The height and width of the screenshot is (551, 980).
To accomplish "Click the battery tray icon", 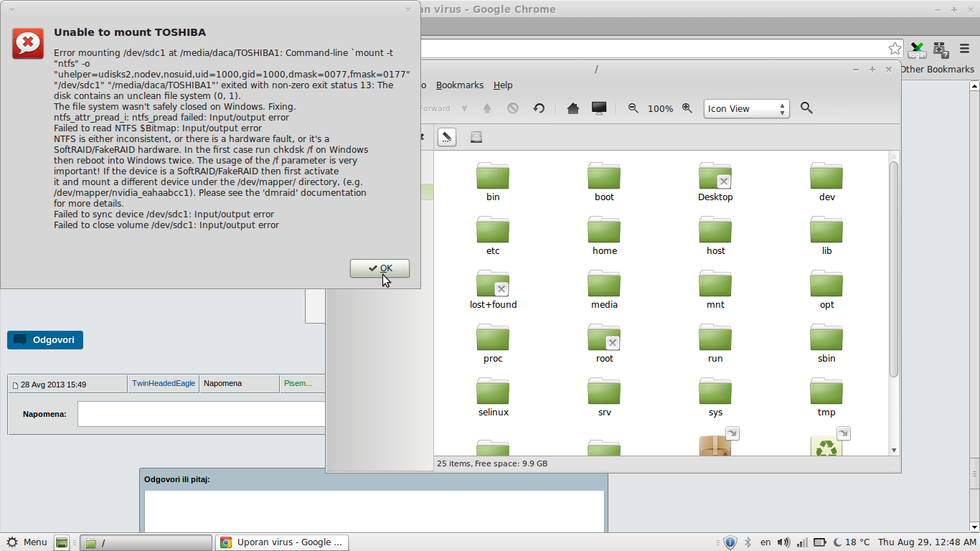I will [820, 542].
